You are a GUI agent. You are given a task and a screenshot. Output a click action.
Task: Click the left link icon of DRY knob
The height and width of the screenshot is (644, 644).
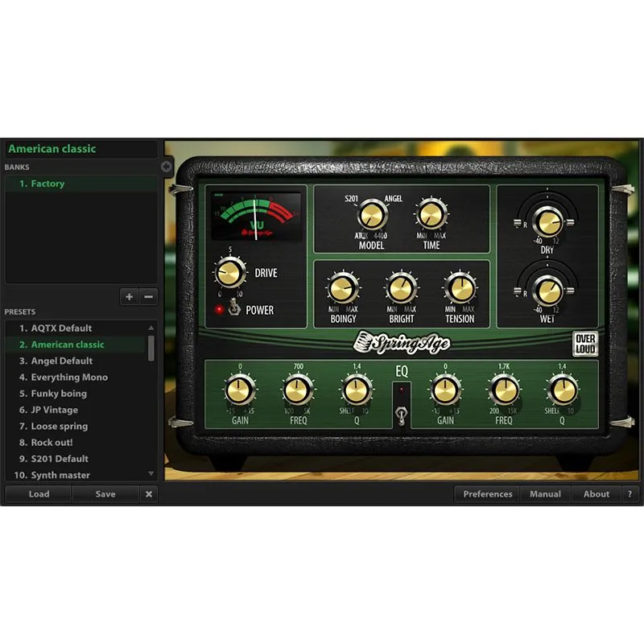point(518,223)
